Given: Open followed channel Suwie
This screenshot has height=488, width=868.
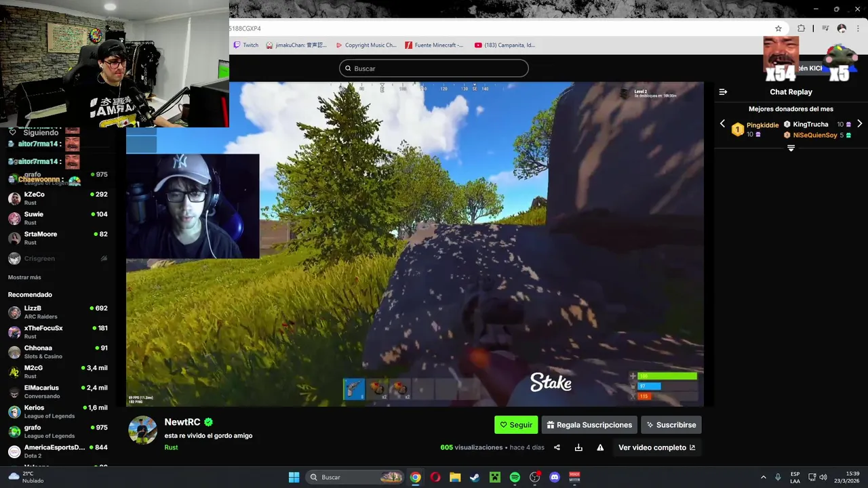Looking at the screenshot, I should point(58,218).
